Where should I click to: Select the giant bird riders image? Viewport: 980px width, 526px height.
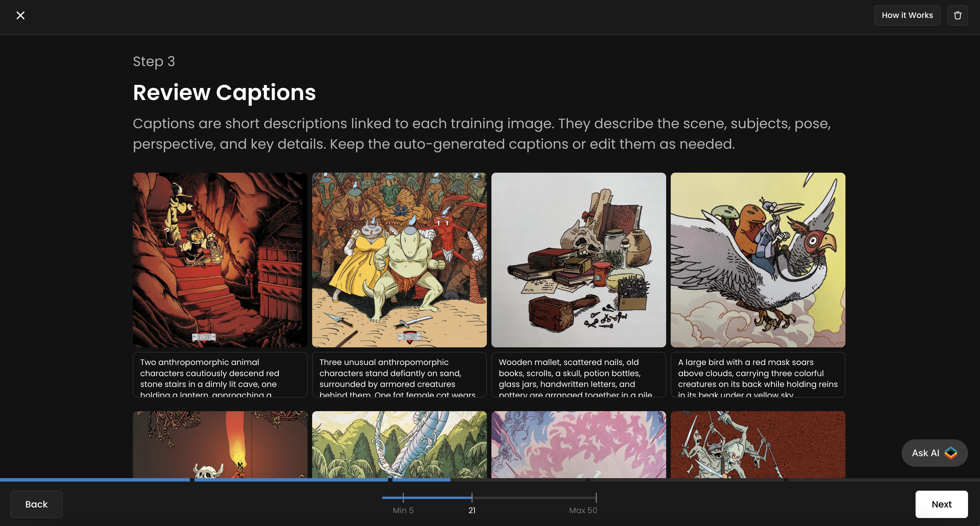coord(757,260)
